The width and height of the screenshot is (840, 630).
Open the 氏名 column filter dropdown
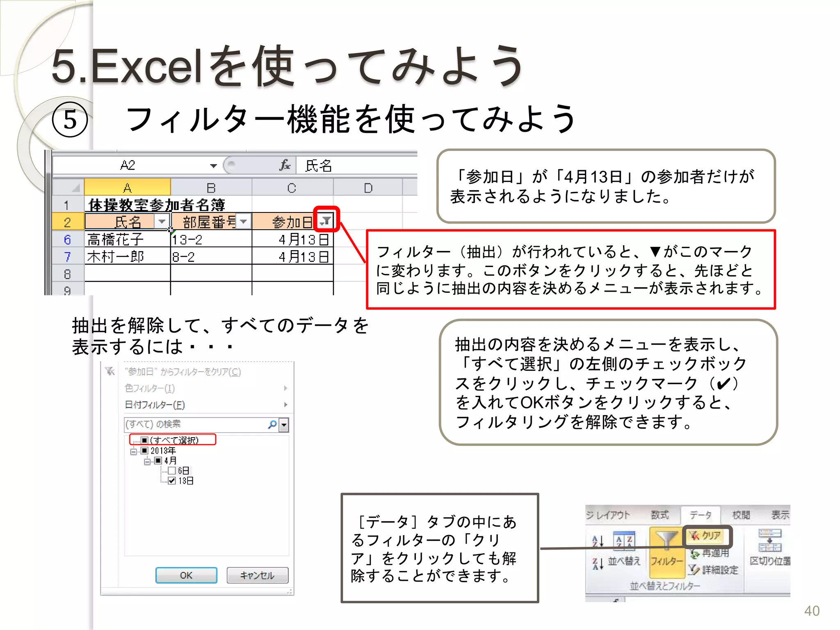(162, 221)
